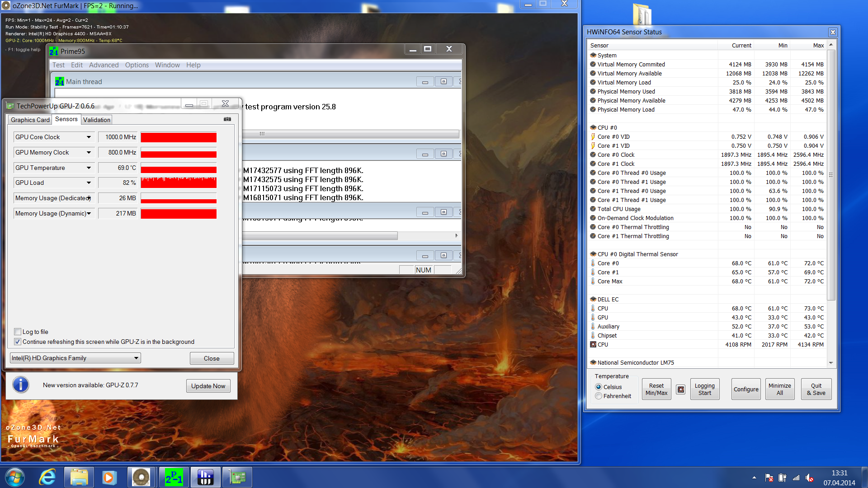Click the HWiNFO sensor list scroll down arrow
Screen dimensions: 868x488
831,362
